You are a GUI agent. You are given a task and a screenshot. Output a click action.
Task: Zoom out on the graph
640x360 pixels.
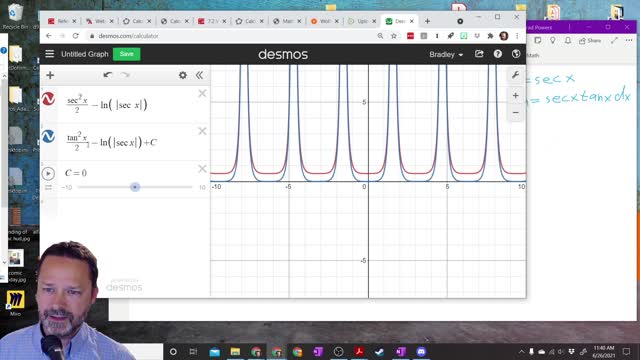tap(516, 113)
